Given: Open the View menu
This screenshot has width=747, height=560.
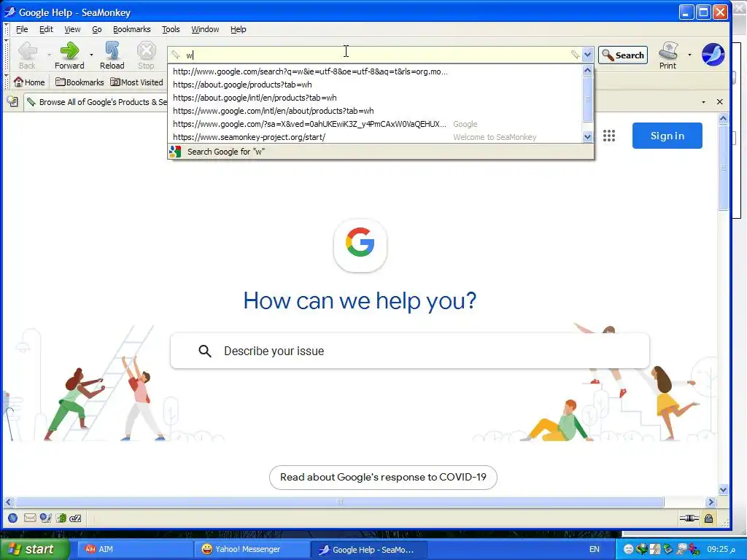Looking at the screenshot, I should tap(72, 29).
